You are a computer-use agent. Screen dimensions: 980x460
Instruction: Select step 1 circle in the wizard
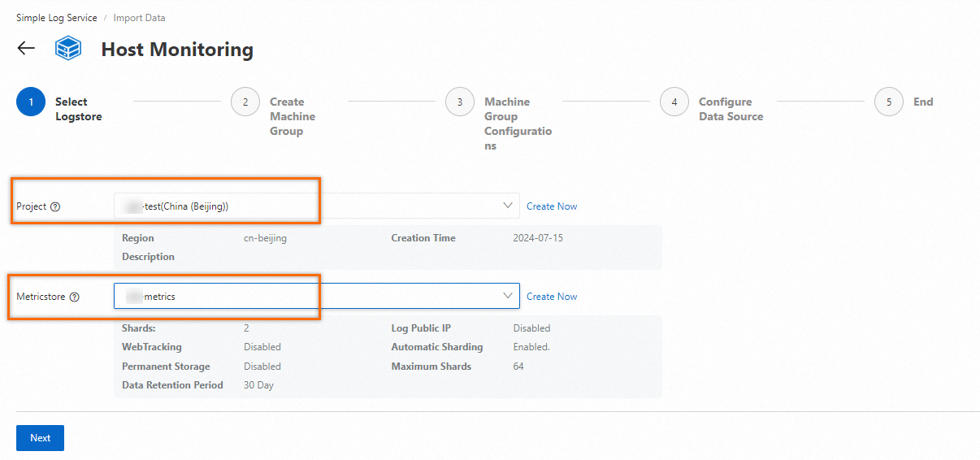(x=31, y=102)
